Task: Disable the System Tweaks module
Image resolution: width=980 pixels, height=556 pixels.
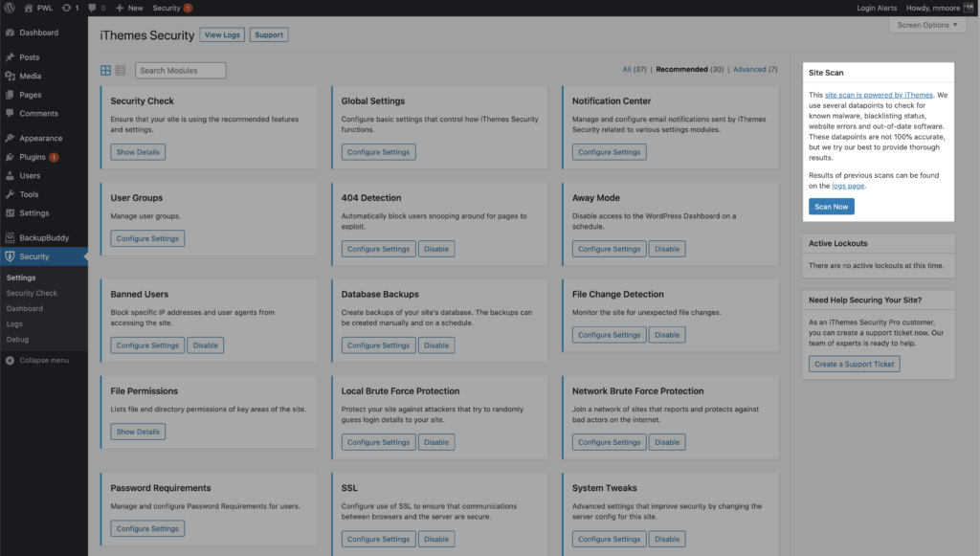Action: (x=667, y=539)
